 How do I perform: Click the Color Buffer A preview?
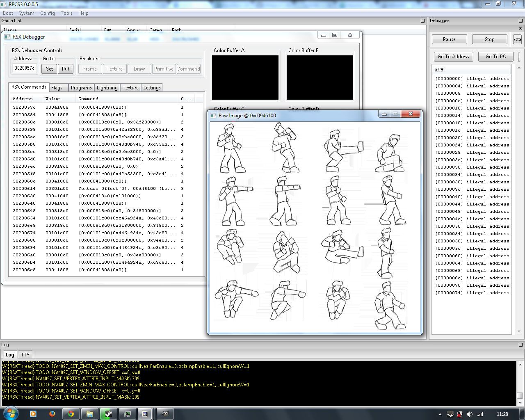click(x=245, y=78)
